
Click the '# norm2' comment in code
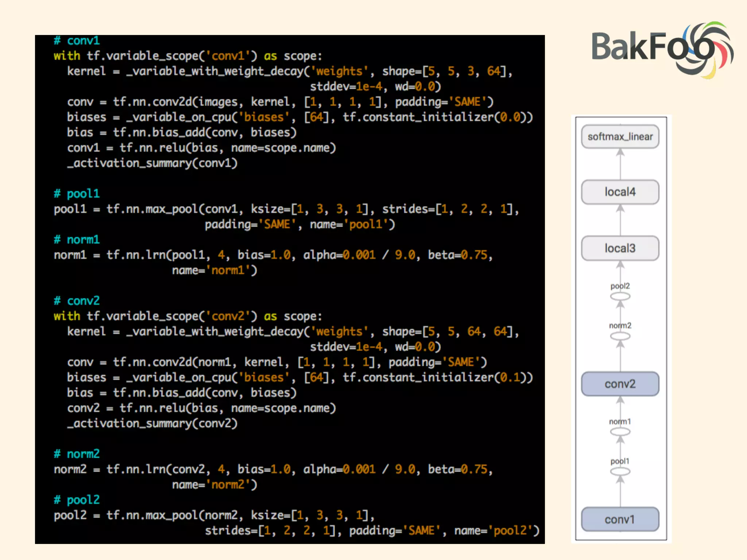[77, 454]
